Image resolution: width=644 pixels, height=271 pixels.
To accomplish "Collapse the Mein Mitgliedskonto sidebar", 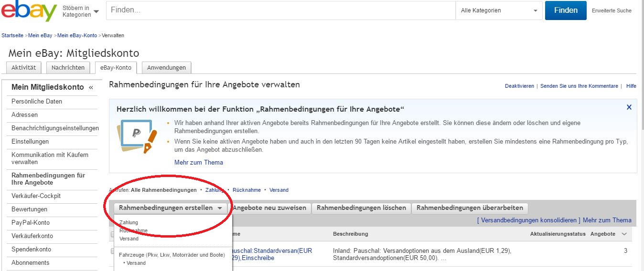I will [x=91, y=87].
